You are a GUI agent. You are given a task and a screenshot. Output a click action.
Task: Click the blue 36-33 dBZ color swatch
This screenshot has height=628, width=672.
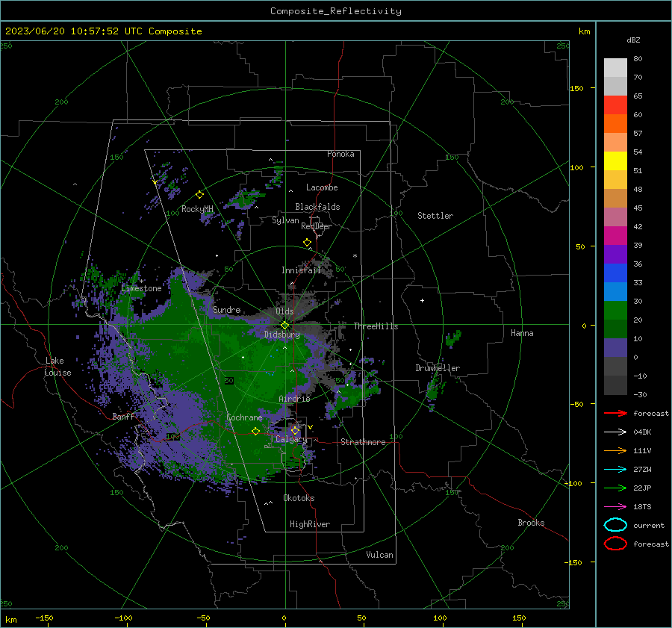click(615, 273)
